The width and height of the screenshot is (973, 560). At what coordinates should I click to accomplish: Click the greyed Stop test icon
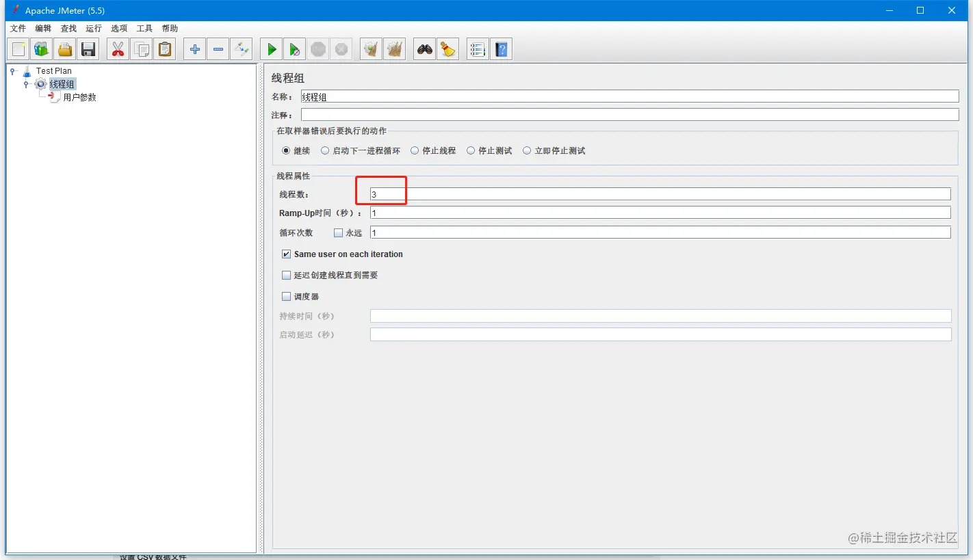(318, 49)
